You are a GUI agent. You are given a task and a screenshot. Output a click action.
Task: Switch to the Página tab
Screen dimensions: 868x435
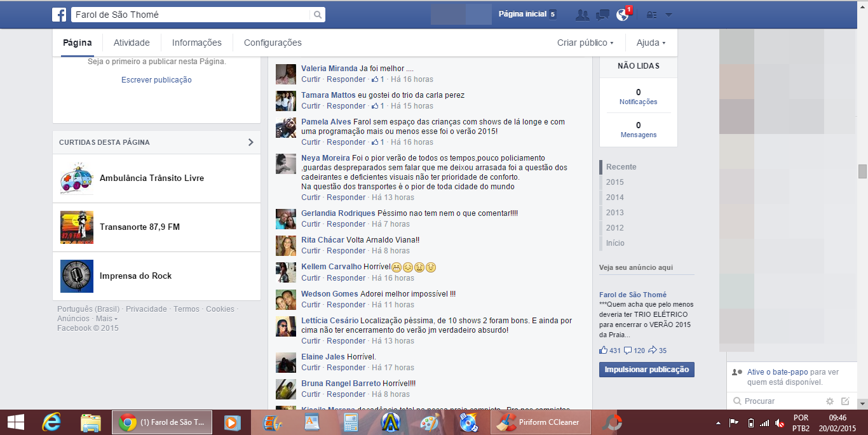point(78,43)
